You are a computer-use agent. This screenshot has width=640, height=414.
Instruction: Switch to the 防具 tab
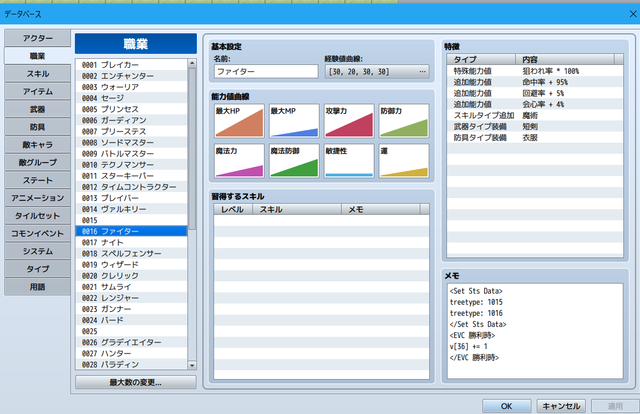coord(38,127)
